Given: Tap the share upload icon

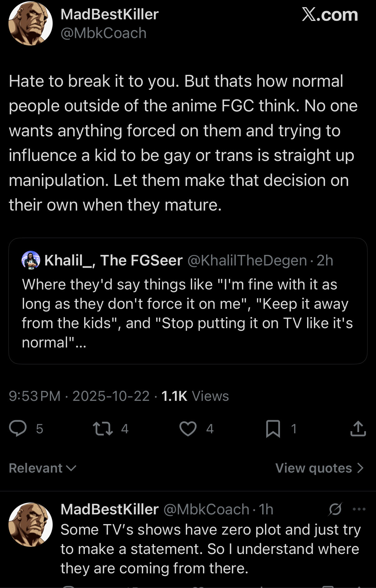Looking at the screenshot, I should coord(358,428).
